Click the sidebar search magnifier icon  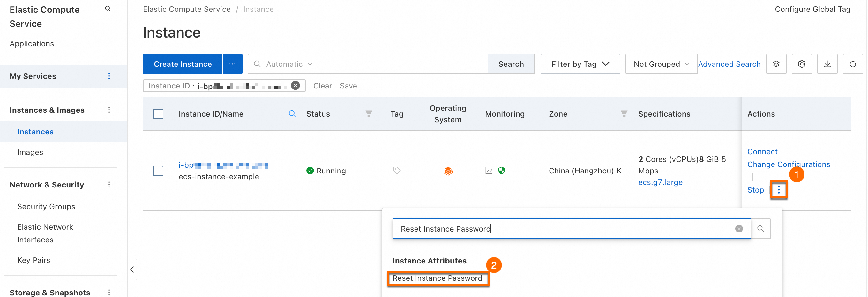coord(108,9)
